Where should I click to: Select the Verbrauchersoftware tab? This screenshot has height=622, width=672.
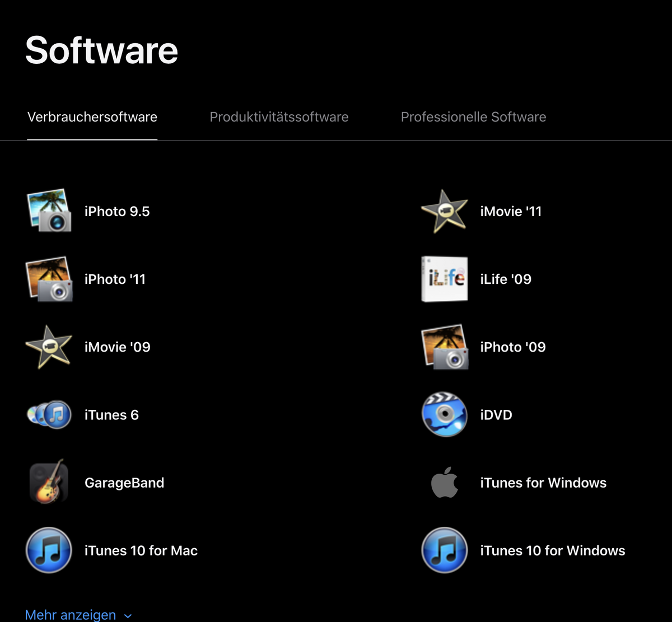(x=92, y=117)
